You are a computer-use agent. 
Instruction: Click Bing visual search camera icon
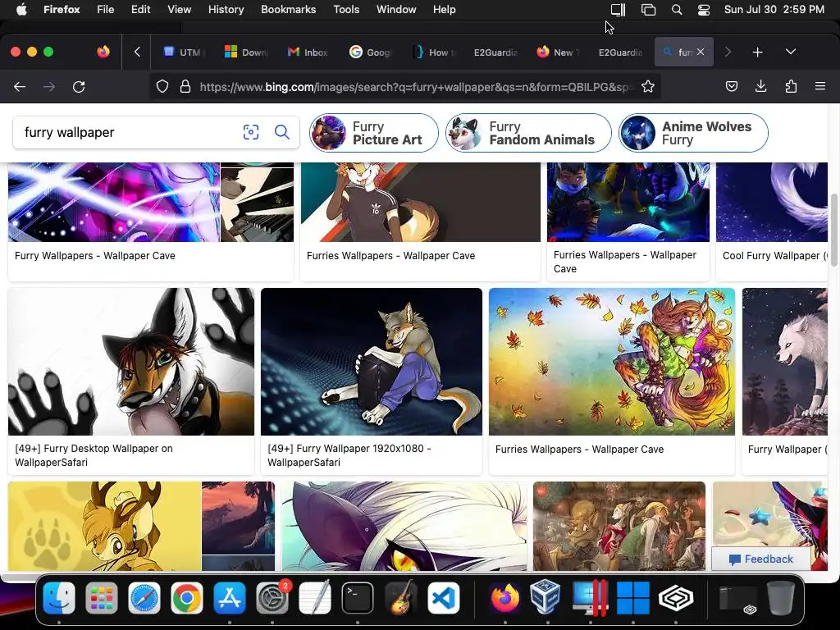point(251,132)
